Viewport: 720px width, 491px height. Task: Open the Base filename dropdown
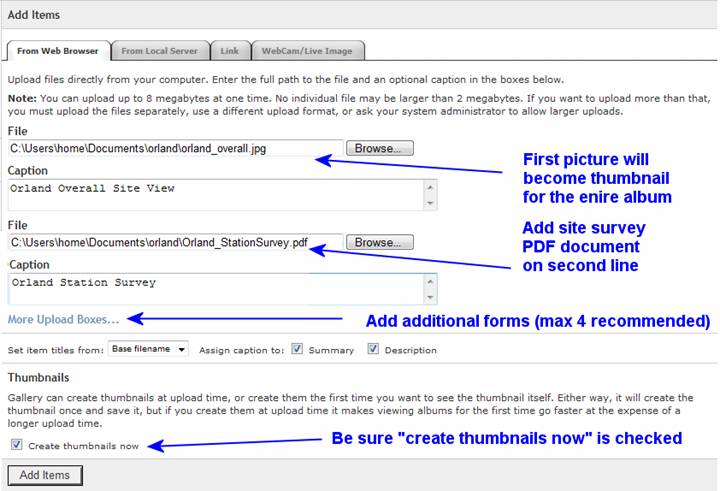click(x=148, y=349)
